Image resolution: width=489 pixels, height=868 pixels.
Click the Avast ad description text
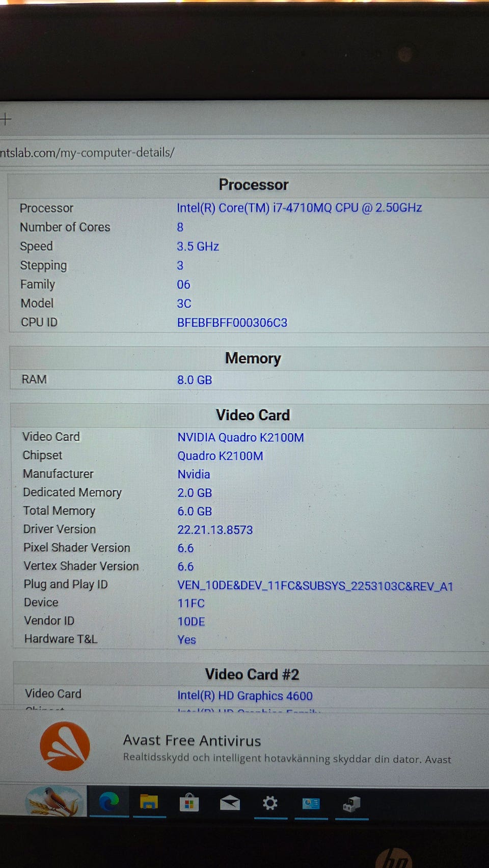pyautogui.click(x=287, y=759)
